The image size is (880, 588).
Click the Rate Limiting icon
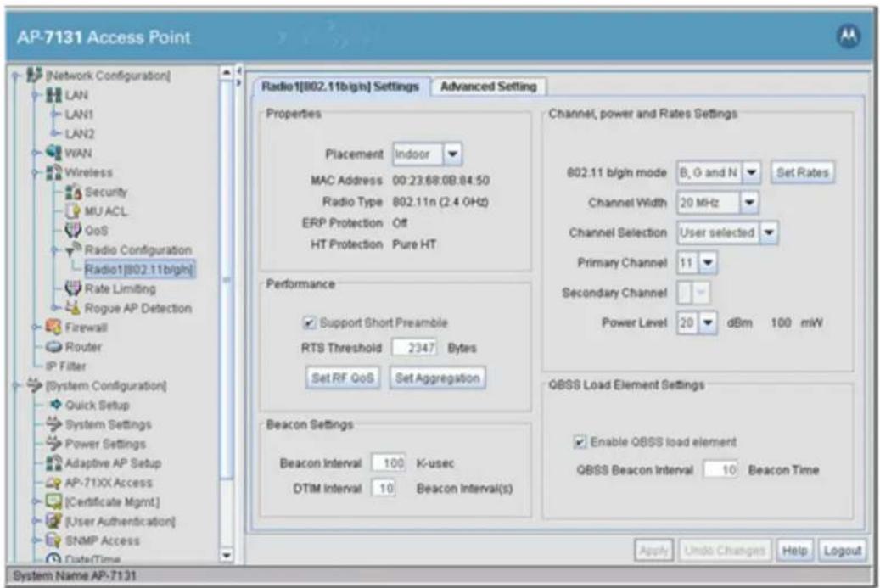pos(73,288)
